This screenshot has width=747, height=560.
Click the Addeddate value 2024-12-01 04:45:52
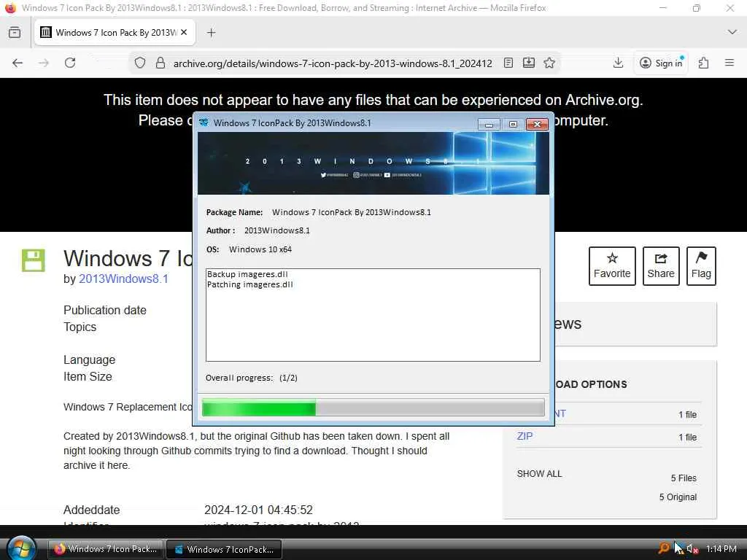pyautogui.click(x=259, y=510)
